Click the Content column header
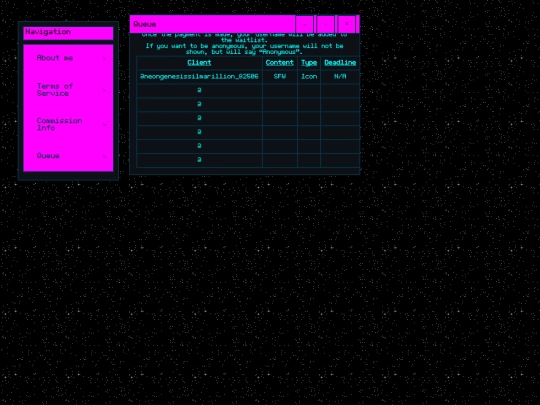This screenshot has width=540, height=405. (279, 63)
